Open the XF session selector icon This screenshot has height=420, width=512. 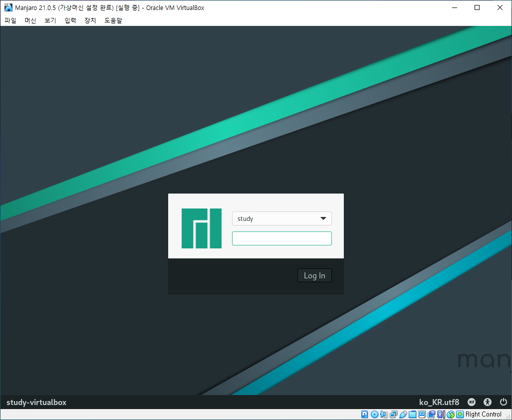point(472,402)
